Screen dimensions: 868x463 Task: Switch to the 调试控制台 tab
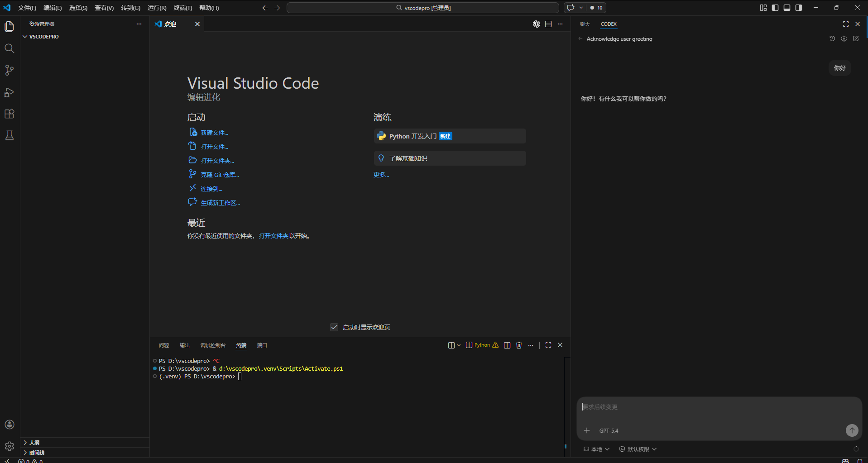coord(213,345)
